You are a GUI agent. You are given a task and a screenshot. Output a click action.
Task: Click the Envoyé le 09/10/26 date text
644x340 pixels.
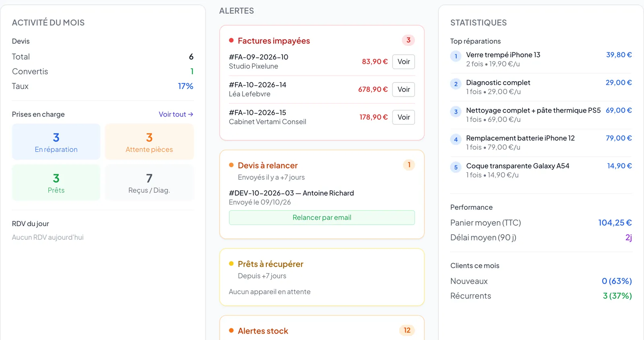point(260,202)
